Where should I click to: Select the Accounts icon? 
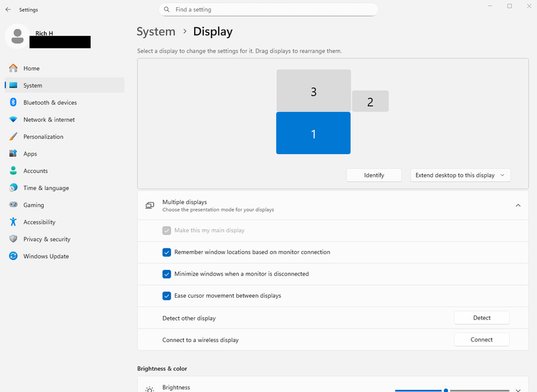(13, 170)
